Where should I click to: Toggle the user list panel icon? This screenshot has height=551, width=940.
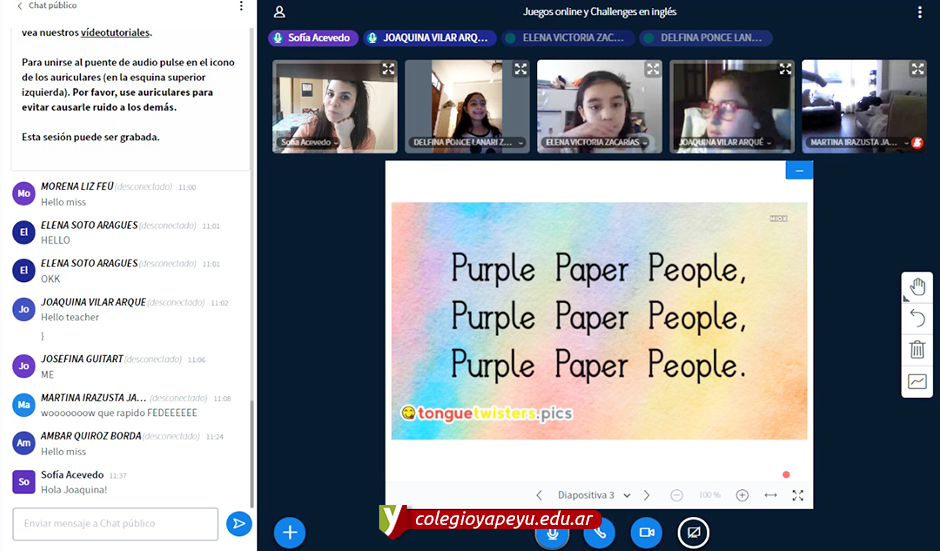click(x=280, y=12)
